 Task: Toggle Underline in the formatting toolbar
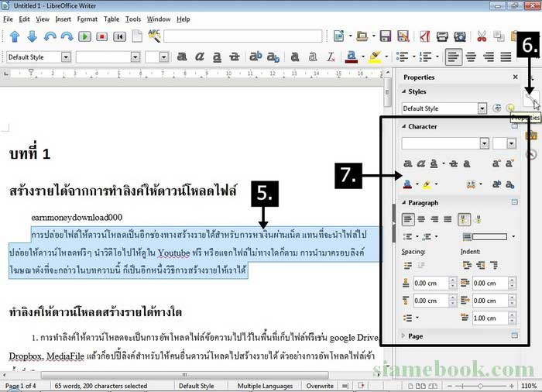(217, 57)
